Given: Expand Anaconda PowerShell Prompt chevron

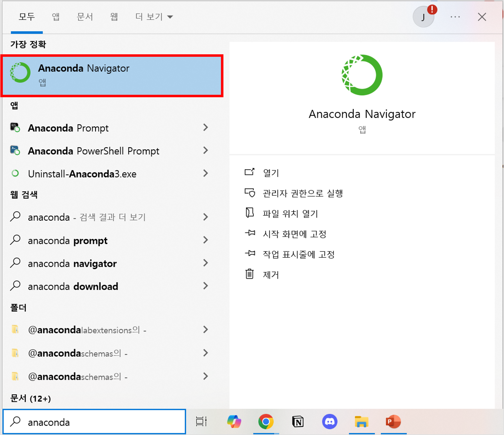Looking at the screenshot, I should coord(206,151).
